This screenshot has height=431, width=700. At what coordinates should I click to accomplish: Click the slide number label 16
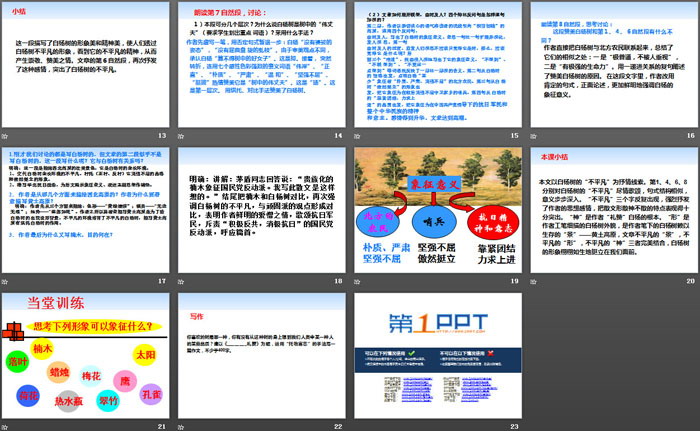click(691, 135)
